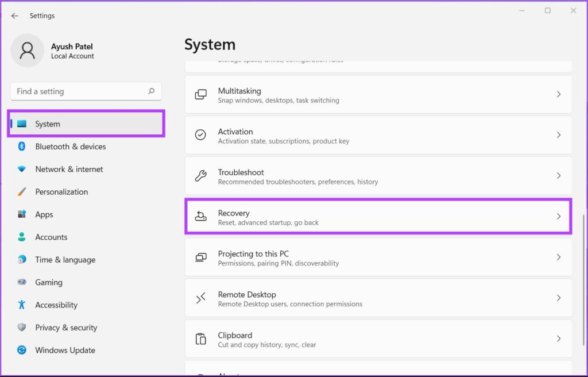Open Remote Desktop chevron arrow
Image resolution: width=588 pixels, height=377 pixels.
[x=558, y=298]
